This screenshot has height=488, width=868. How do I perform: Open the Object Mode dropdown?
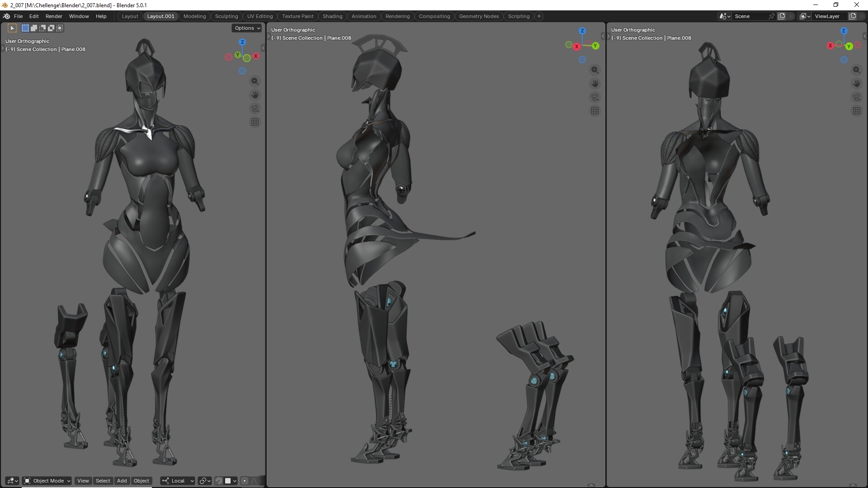[47, 481]
